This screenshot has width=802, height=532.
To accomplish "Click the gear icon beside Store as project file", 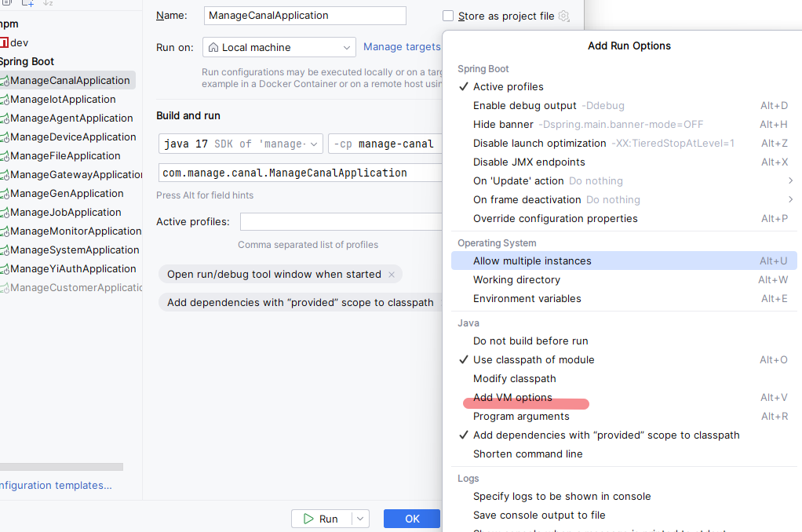I will (563, 16).
